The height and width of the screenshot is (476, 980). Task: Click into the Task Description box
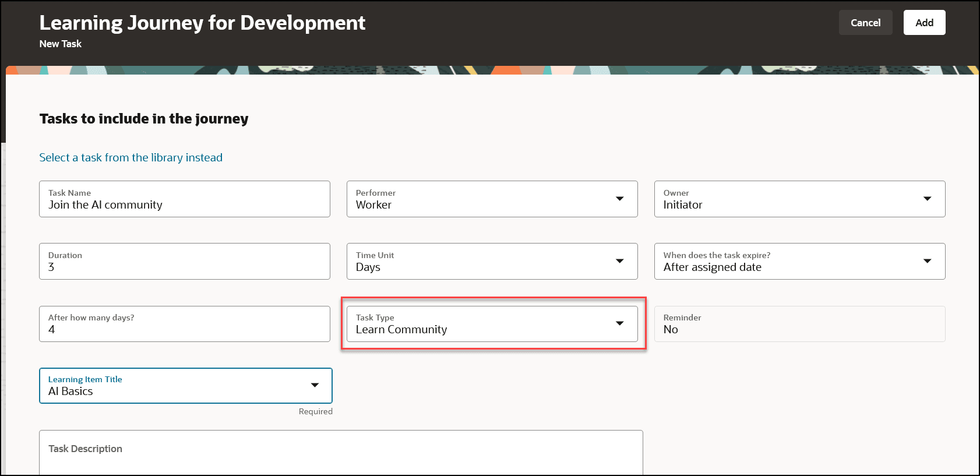pos(341,453)
